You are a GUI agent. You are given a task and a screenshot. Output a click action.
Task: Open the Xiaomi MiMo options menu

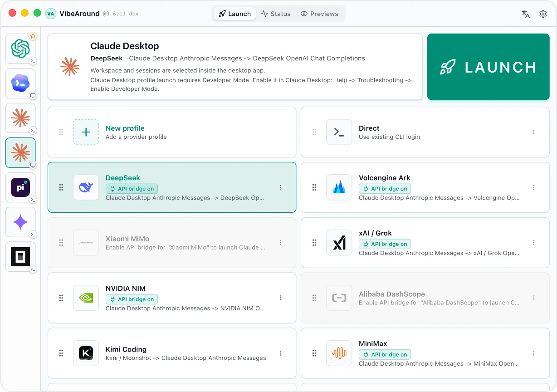(x=281, y=243)
